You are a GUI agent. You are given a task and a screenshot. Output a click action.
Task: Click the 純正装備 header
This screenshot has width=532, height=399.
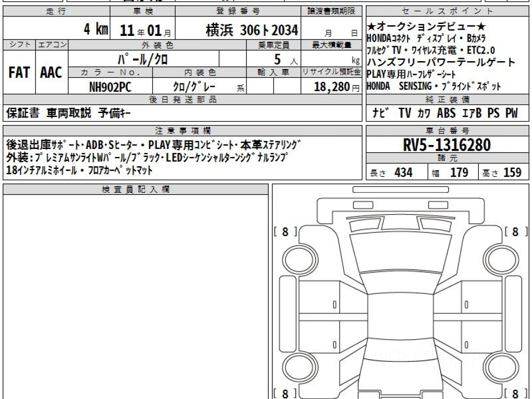[x=447, y=99]
